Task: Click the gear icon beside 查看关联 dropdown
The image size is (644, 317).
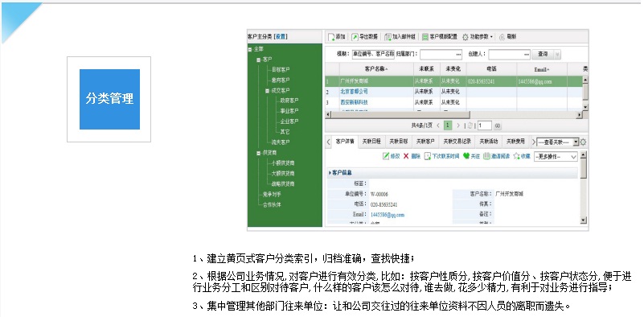Action: tap(583, 142)
